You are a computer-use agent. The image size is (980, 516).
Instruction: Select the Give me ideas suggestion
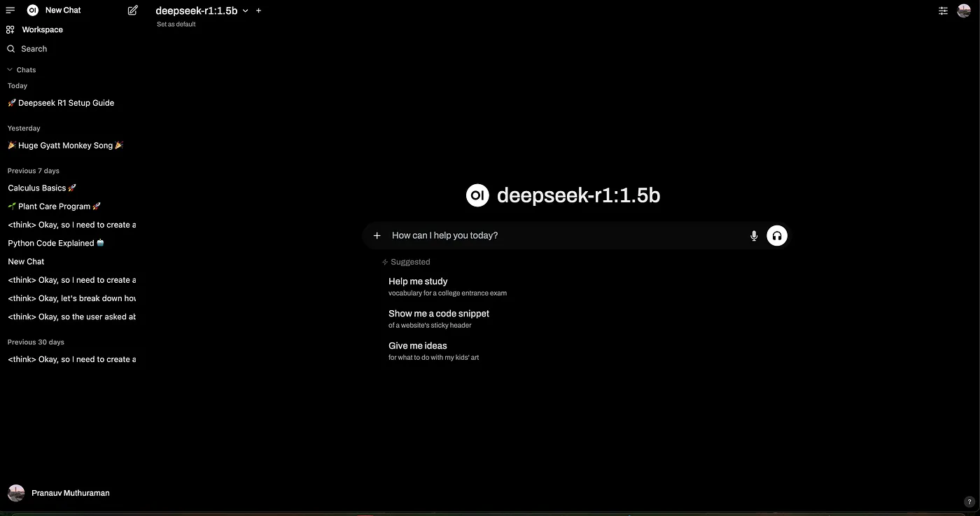434,351
